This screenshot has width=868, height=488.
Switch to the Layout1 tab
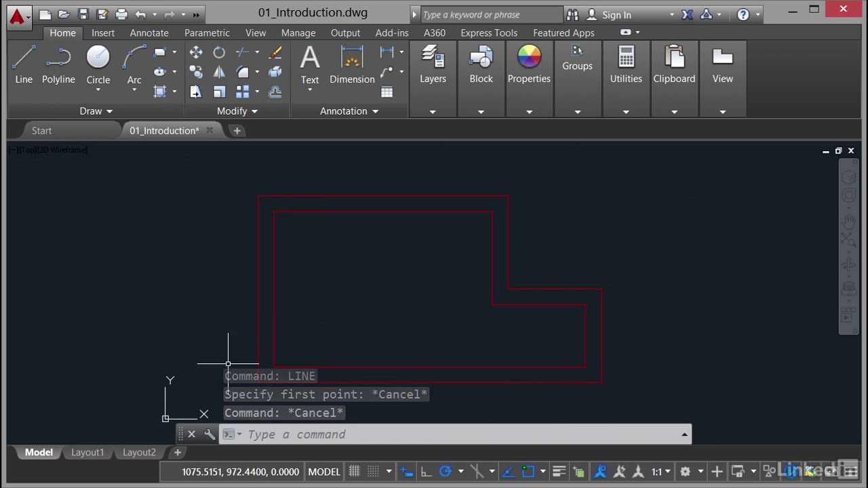pos(87,452)
